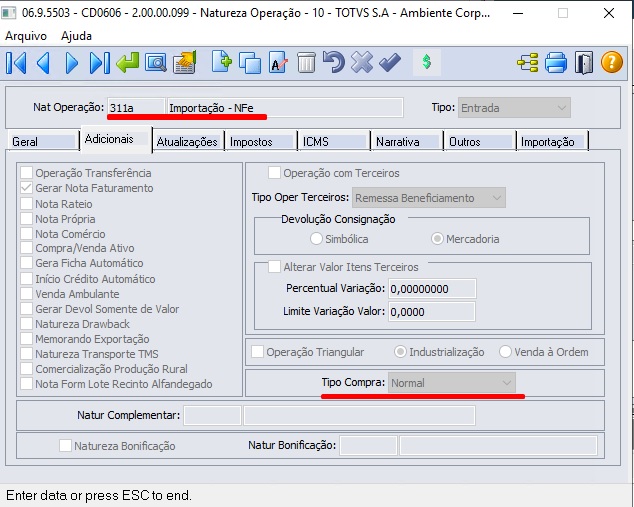634x507 pixels.
Task: Click the report pencil sheet icon
Action: [185, 63]
